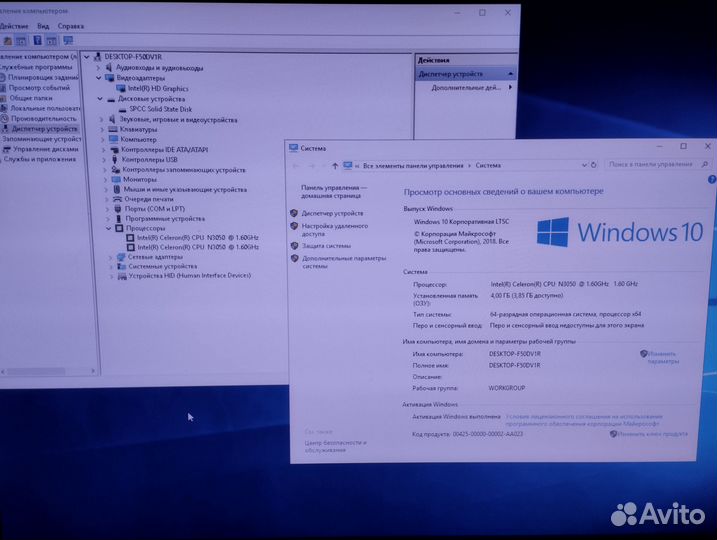Open Диспетчер устройств link in Система panel
This screenshot has width=717, height=540.
(x=333, y=213)
